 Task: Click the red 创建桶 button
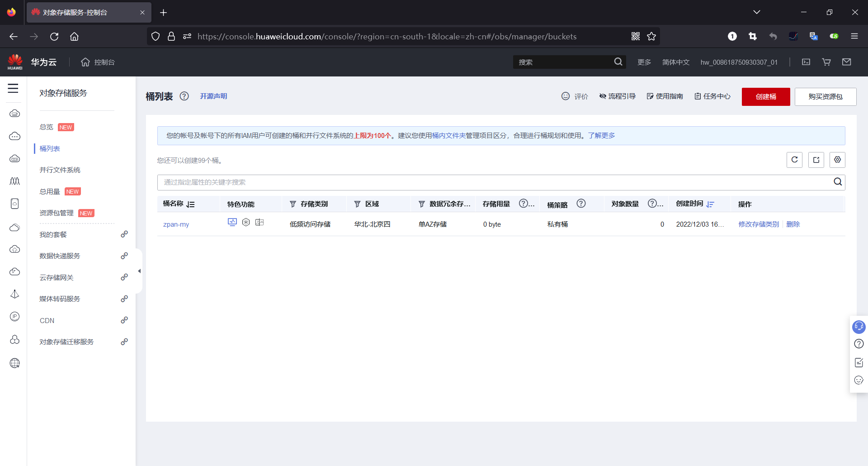[766, 96]
